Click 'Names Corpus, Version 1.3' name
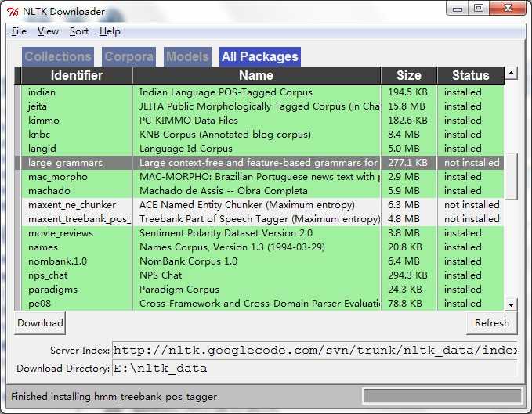 pos(232,247)
